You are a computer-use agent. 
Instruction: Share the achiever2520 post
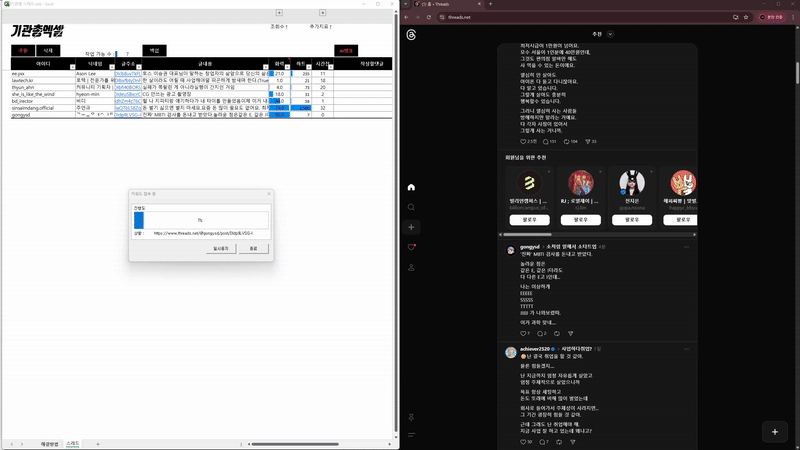click(x=572, y=442)
